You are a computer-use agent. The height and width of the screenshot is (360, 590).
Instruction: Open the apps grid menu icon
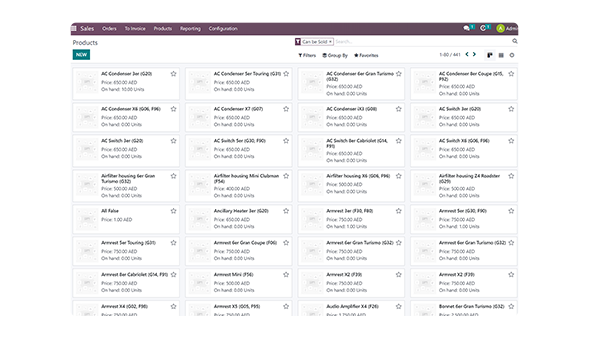point(74,29)
